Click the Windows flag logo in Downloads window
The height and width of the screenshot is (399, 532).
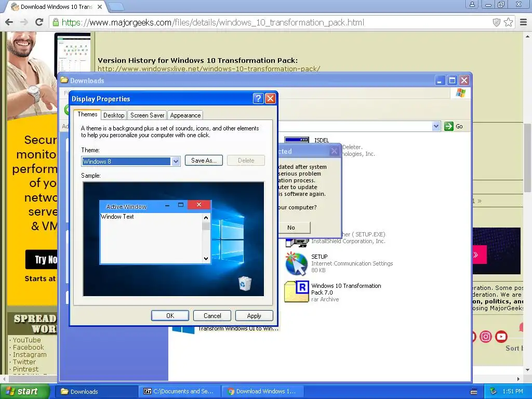pyautogui.click(x=460, y=92)
